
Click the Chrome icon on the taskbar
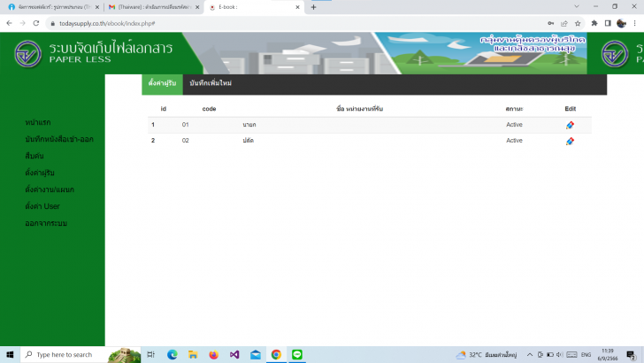pos(276,354)
